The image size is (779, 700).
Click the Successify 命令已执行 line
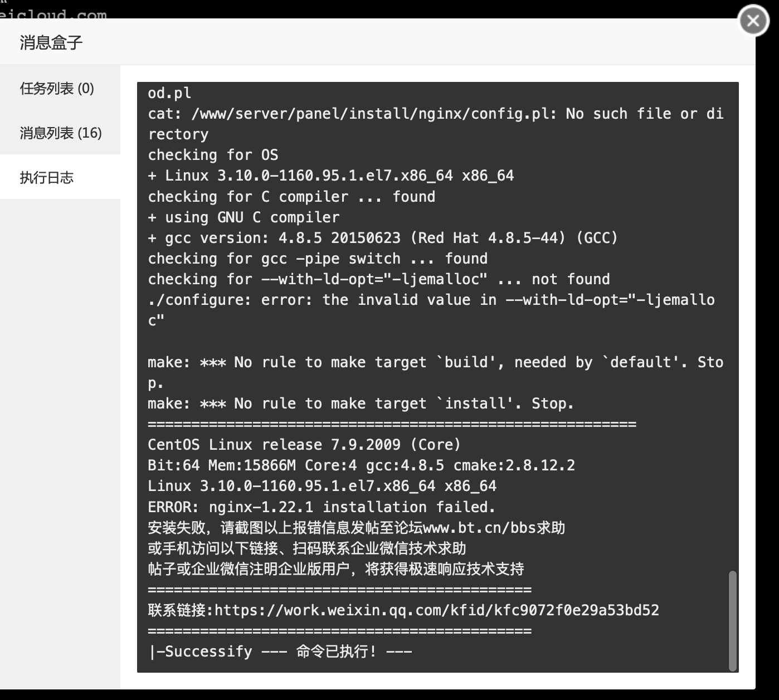tap(280, 652)
